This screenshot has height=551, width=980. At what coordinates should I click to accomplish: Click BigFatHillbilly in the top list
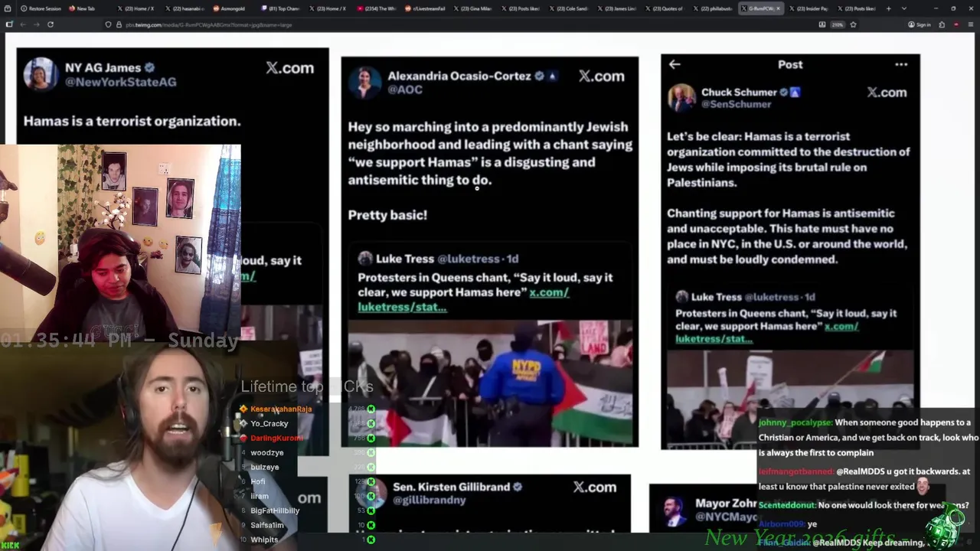(x=275, y=510)
